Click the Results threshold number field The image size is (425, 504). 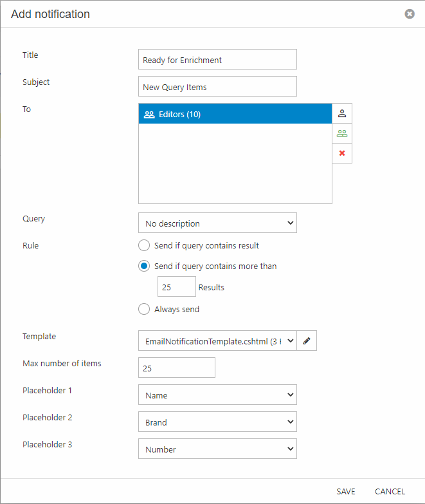click(176, 287)
